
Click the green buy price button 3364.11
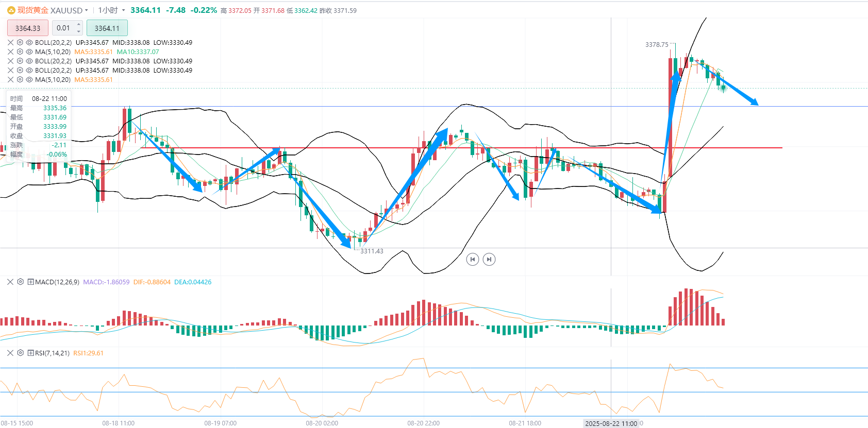click(107, 28)
